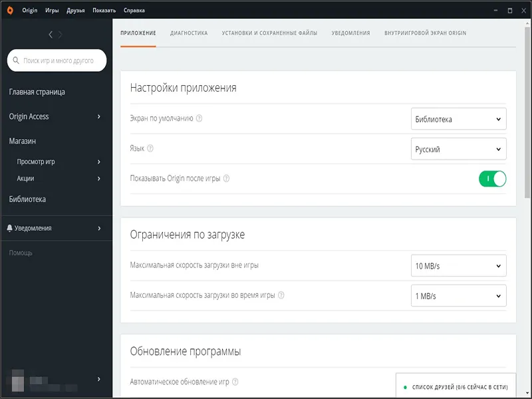Click the back navigation arrow in sidebar
The width and height of the screenshot is (532, 399).
[x=51, y=35]
